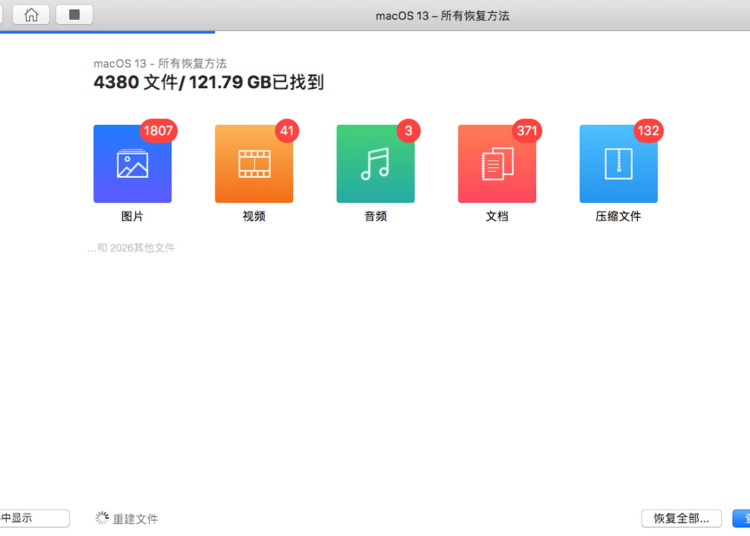Click the 371 badge on Documents

tap(527, 131)
